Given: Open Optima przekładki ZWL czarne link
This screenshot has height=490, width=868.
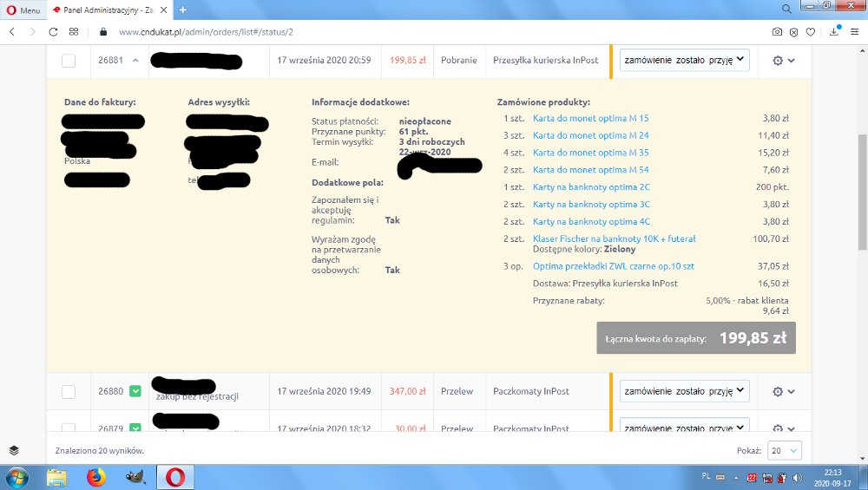Looking at the screenshot, I should (x=614, y=266).
